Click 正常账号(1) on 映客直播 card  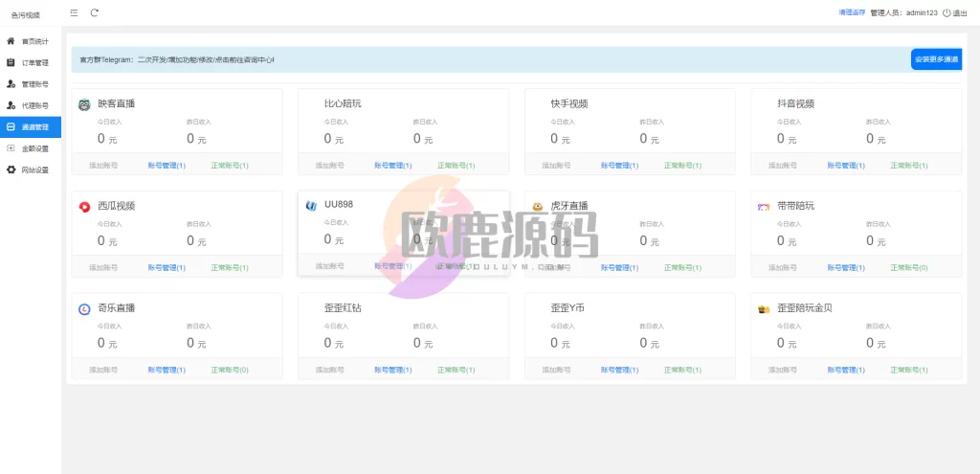click(230, 166)
